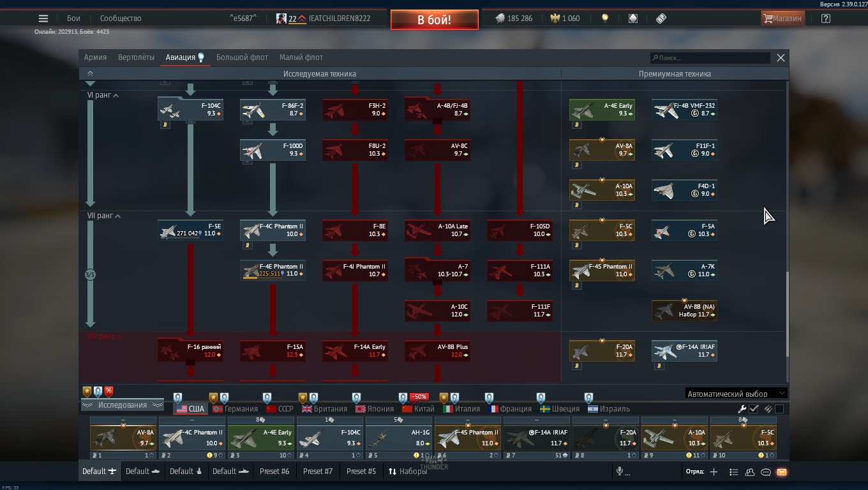Select the Швеция nation tab

coord(560,409)
